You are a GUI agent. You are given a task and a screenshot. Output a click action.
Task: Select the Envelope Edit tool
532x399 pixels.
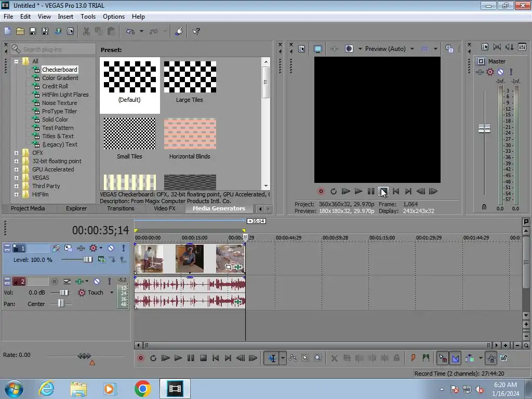(x=293, y=358)
